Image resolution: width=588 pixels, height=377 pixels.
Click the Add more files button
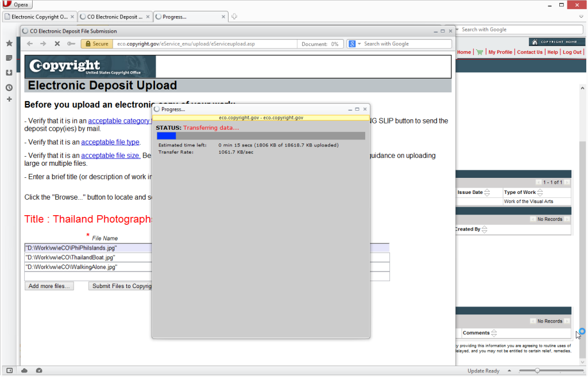coord(49,286)
